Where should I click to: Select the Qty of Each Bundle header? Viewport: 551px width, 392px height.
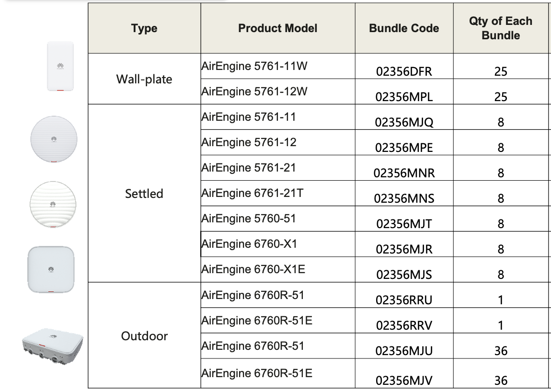click(501, 28)
